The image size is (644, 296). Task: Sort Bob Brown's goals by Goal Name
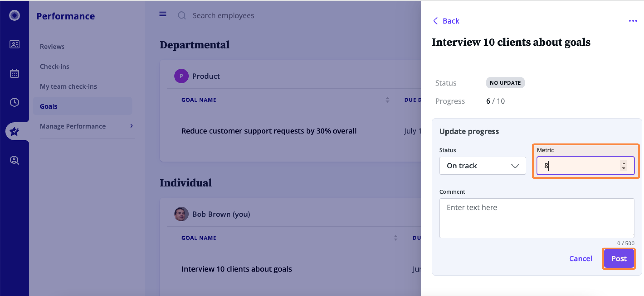[395, 238]
